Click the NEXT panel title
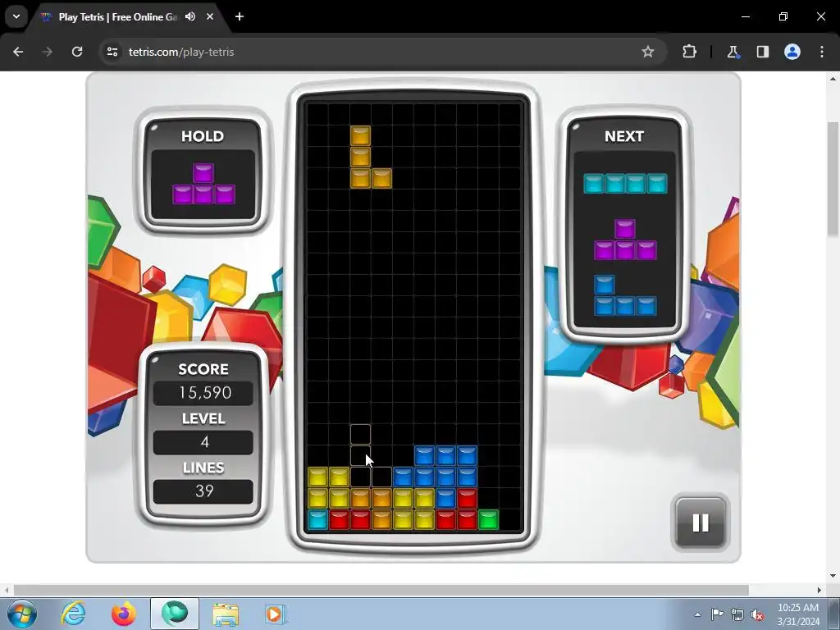Viewport: 840px width, 630px height. (x=624, y=136)
